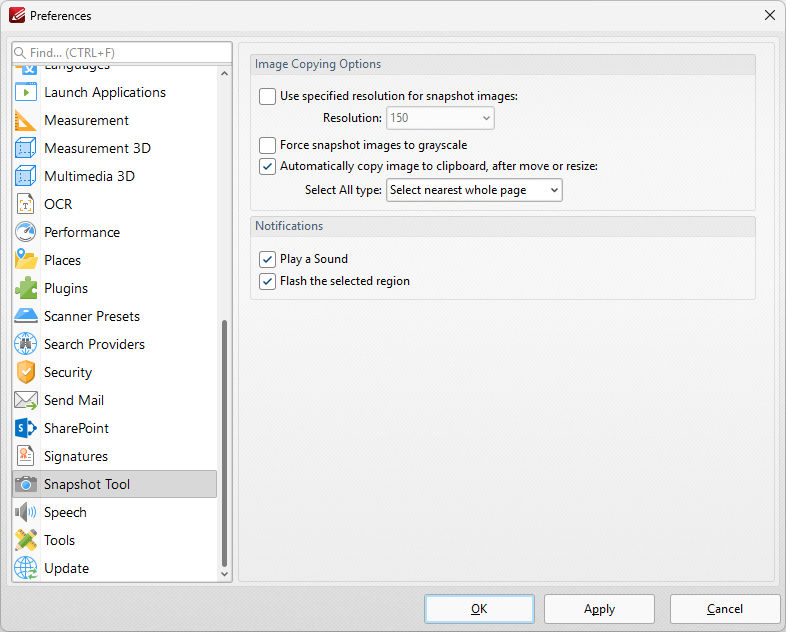Click the Plugins puzzle piece icon
Image resolution: width=786 pixels, height=632 pixels.
26,288
